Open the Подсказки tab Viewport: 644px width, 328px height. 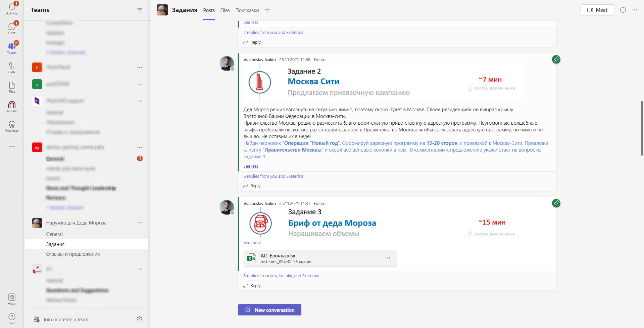[x=247, y=10]
